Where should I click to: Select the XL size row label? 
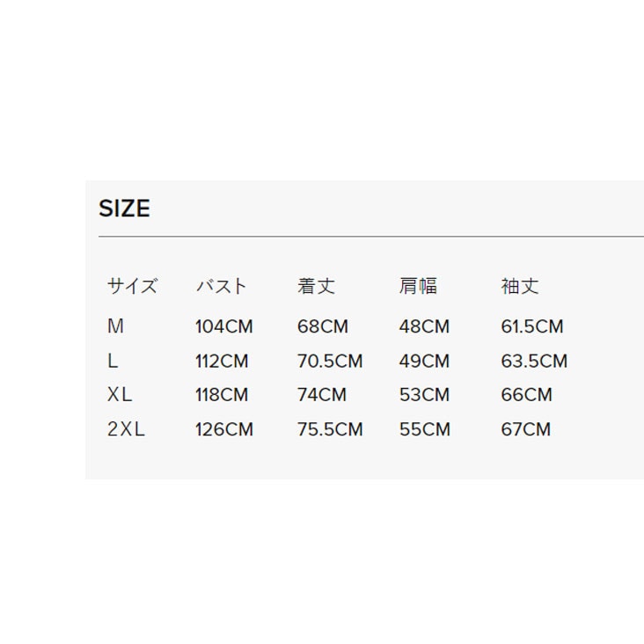point(120,395)
